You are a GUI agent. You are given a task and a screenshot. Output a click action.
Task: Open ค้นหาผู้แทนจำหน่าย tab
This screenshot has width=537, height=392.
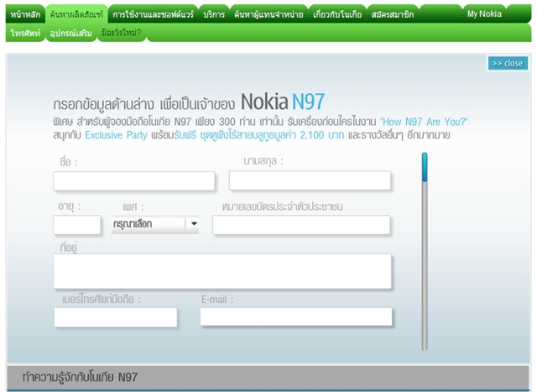(268, 14)
